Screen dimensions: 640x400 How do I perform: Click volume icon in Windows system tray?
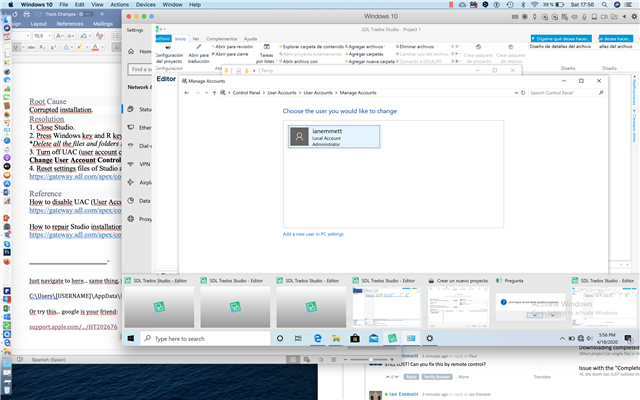point(589,338)
